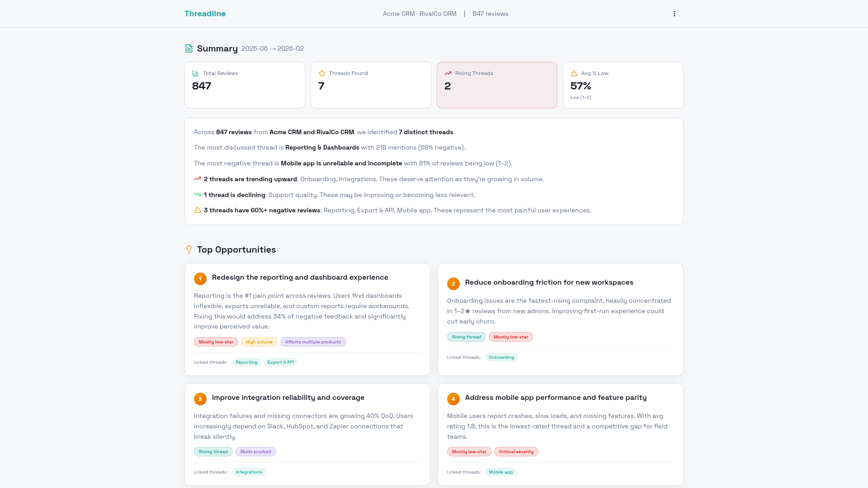The width and height of the screenshot is (868, 488).
Task: Select the Rising Threads 2 card
Action: pyautogui.click(x=497, y=85)
